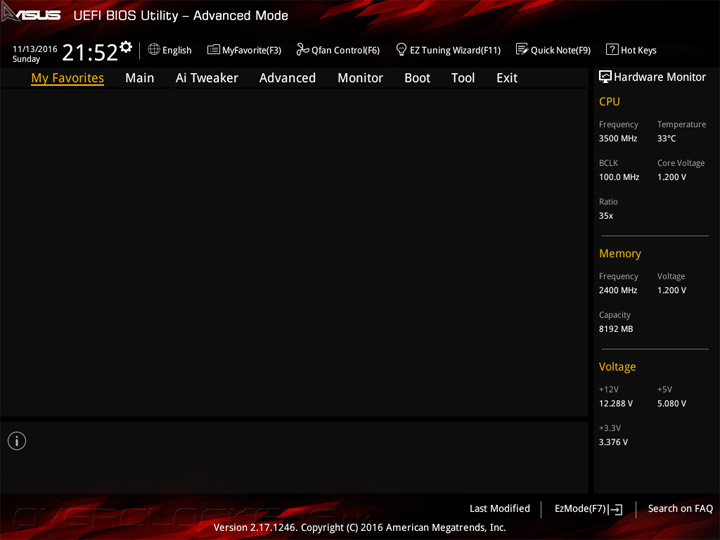Click the Hardware Monitor screen icon

[605, 77]
